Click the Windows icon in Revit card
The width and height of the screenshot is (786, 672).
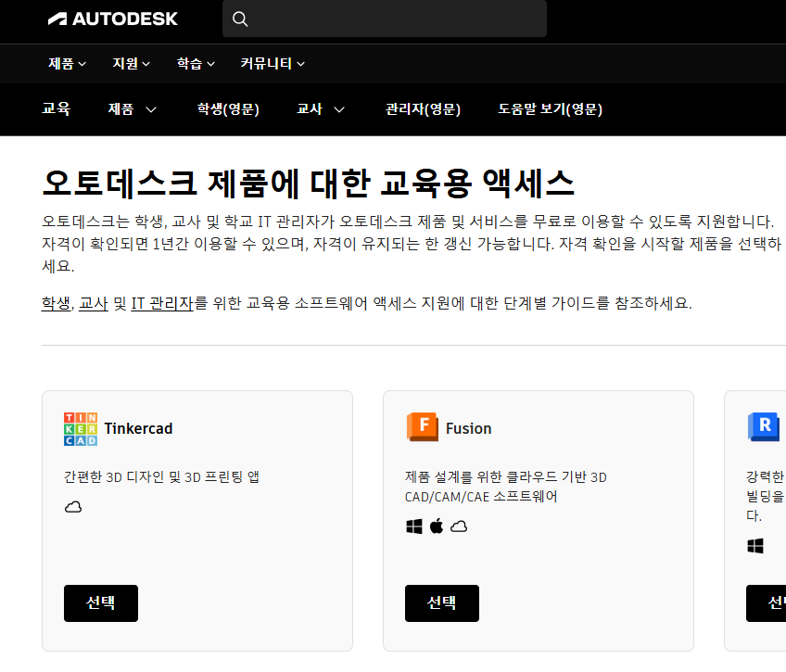(x=754, y=546)
